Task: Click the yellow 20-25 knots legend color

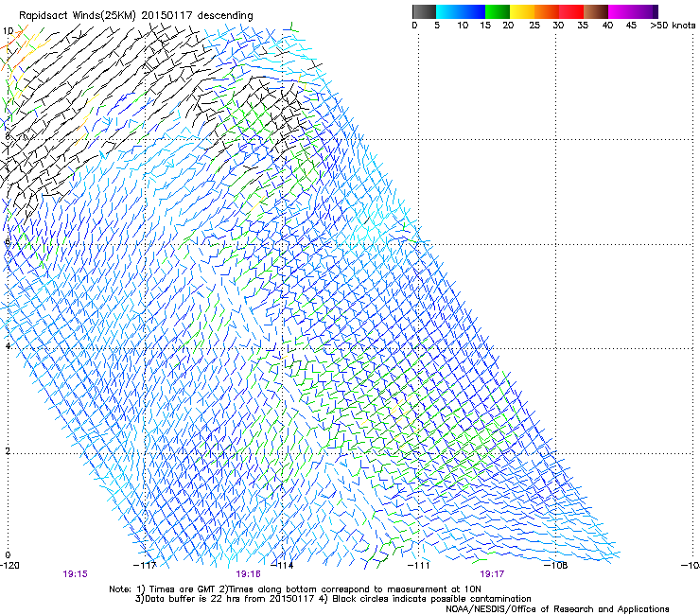Action: pos(522,11)
